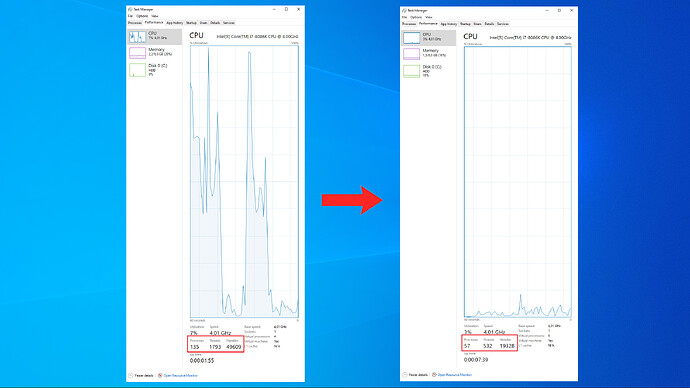The height and width of the screenshot is (388, 690).
Task: Click Resource Monitor icon in left window
Action: point(160,375)
